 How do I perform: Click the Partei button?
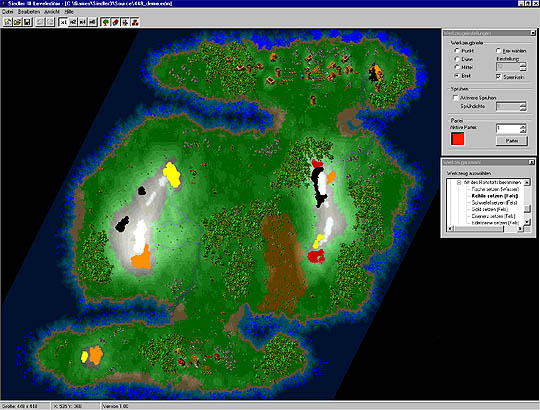click(512, 140)
